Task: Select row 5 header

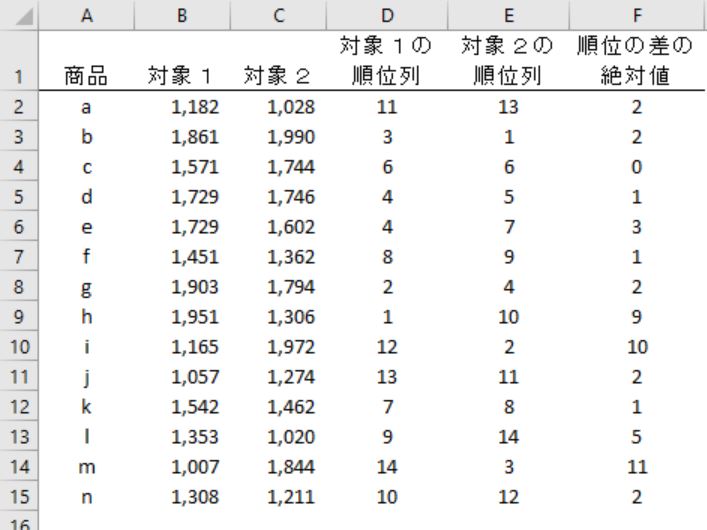Action: [19, 196]
